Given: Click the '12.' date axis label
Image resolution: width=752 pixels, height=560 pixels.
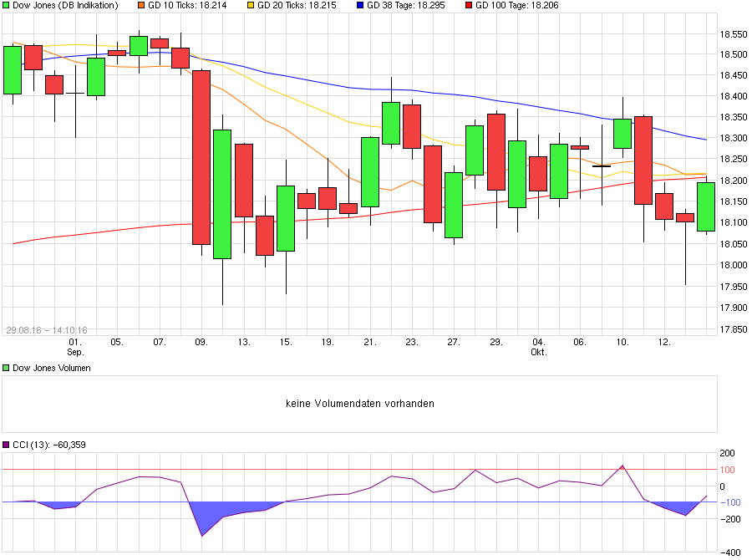Looking at the screenshot, I should [664, 342].
